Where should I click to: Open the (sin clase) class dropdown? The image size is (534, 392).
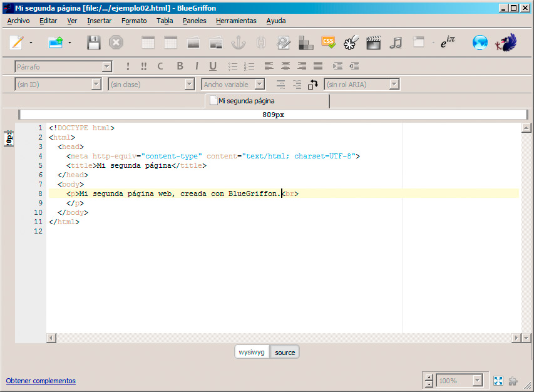tap(151, 84)
